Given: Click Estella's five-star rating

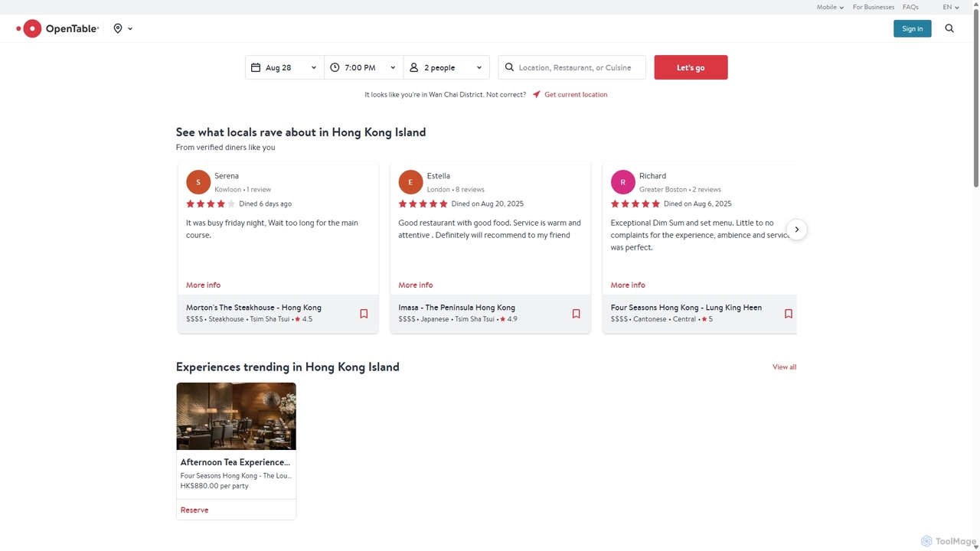Looking at the screenshot, I should coord(423,204).
